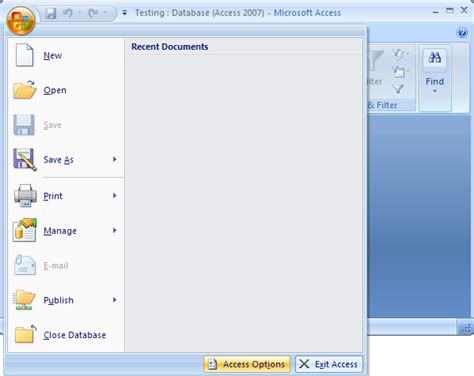Screen dimensions: 474x376
Task: Click the blank page New icon
Action: pos(24,55)
